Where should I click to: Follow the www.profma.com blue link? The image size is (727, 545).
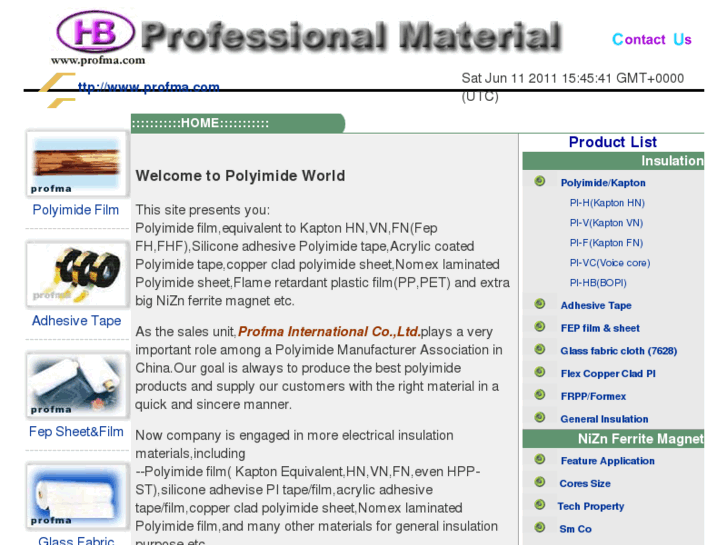point(148,87)
